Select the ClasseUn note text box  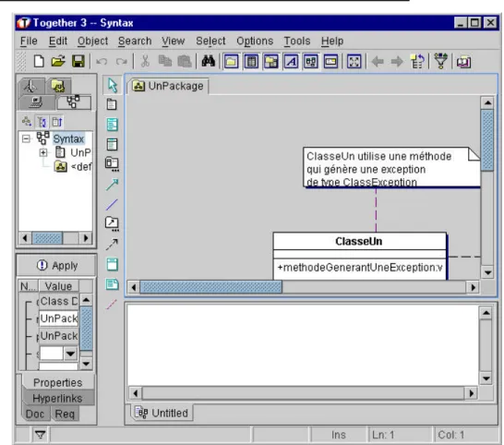(391, 167)
